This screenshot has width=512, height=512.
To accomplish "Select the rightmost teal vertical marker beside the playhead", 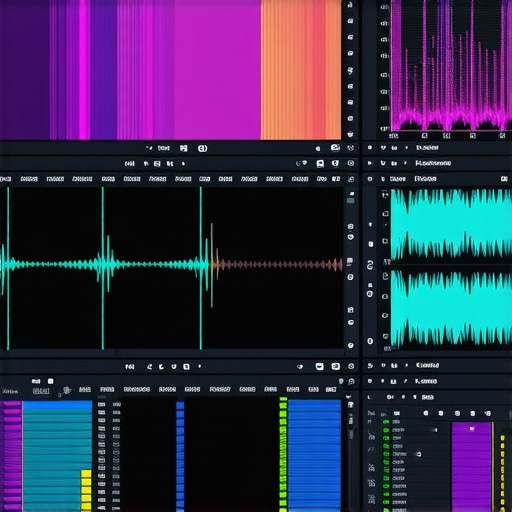I will point(201,268).
